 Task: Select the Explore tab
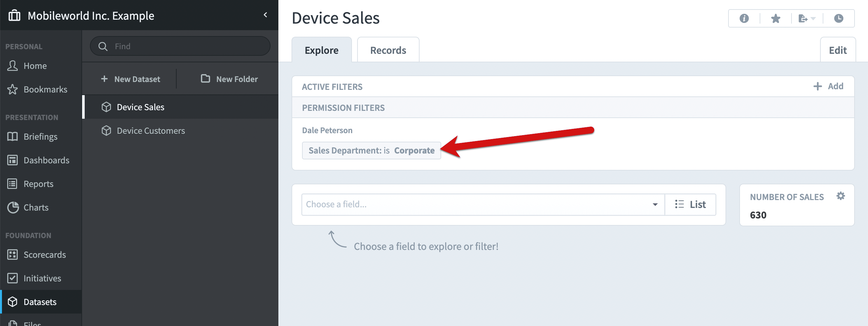pos(321,50)
